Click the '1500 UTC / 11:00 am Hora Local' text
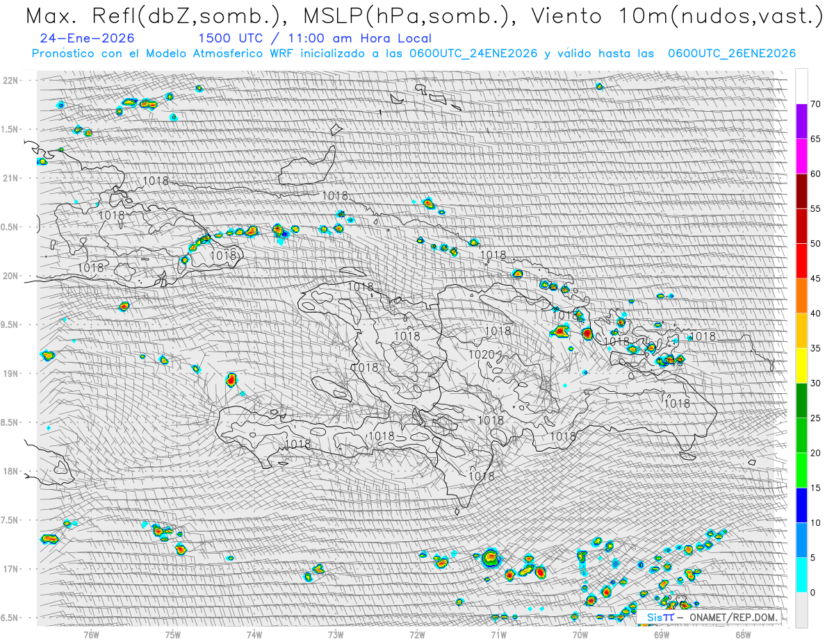This screenshot has height=644, width=834. pos(315,39)
